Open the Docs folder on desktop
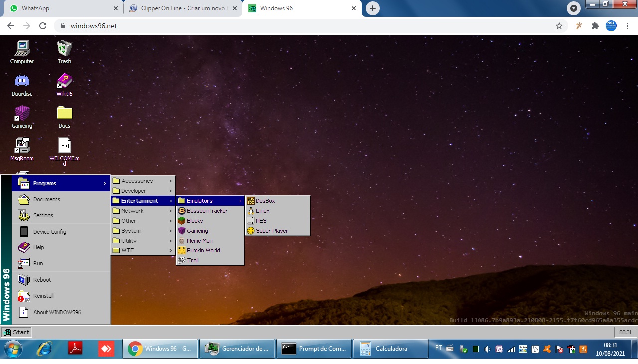The image size is (638, 364). click(x=64, y=117)
